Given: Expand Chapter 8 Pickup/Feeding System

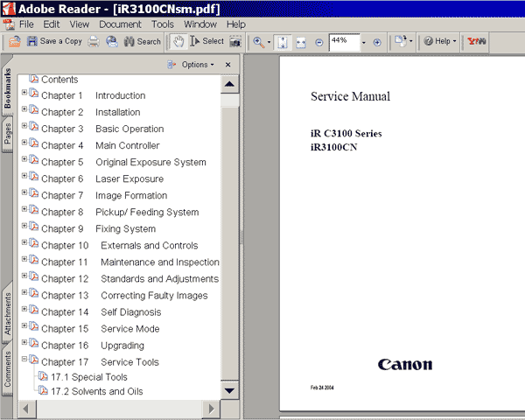Looking at the screenshot, I should click(x=24, y=208).
